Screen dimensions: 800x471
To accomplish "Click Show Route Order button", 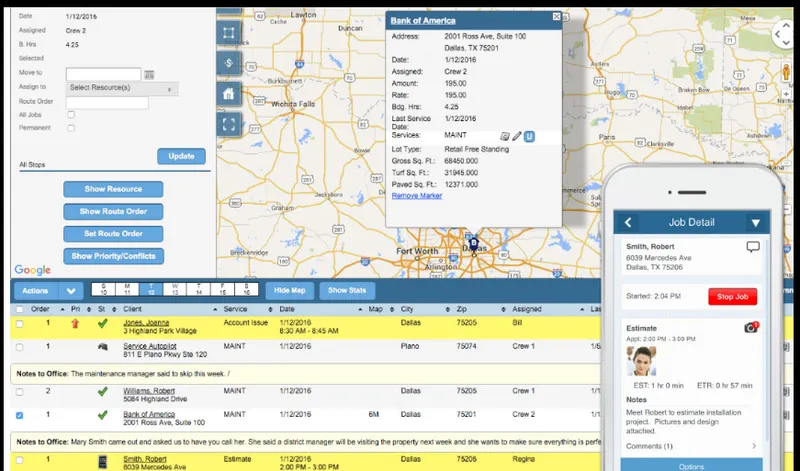I will pos(113,212).
